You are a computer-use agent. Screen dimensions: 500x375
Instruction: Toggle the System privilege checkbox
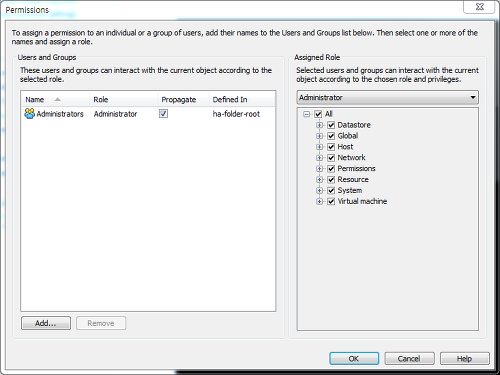pos(331,191)
